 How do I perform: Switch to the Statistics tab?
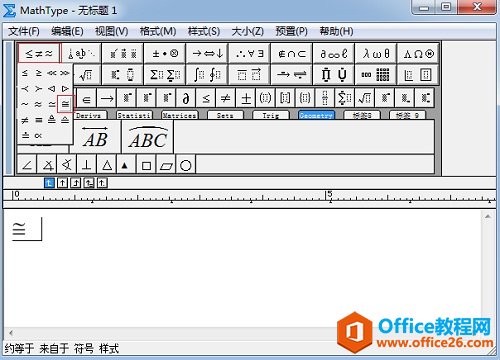(134, 115)
